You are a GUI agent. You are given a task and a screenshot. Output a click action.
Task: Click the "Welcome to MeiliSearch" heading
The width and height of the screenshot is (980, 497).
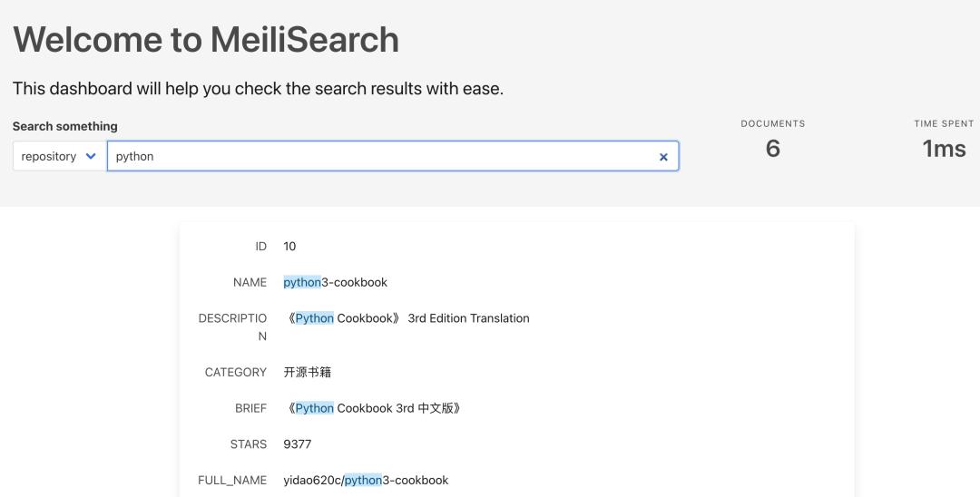(x=206, y=40)
